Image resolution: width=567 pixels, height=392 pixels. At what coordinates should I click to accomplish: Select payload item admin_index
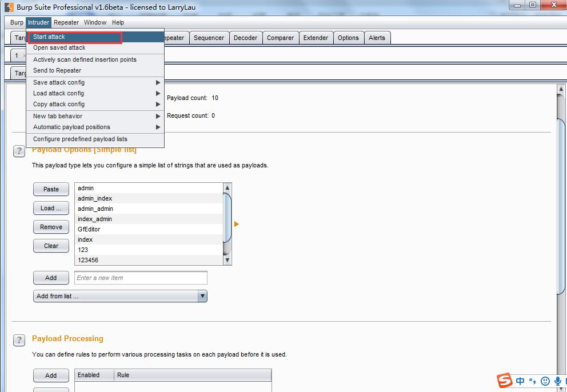(149, 198)
